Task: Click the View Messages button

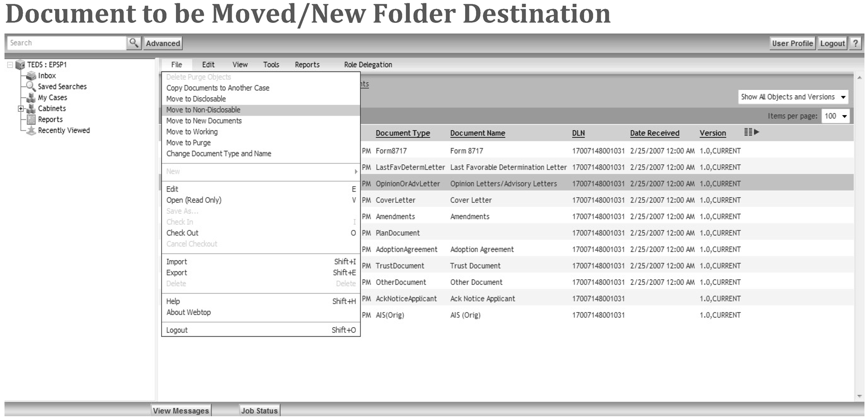Action: click(181, 410)
